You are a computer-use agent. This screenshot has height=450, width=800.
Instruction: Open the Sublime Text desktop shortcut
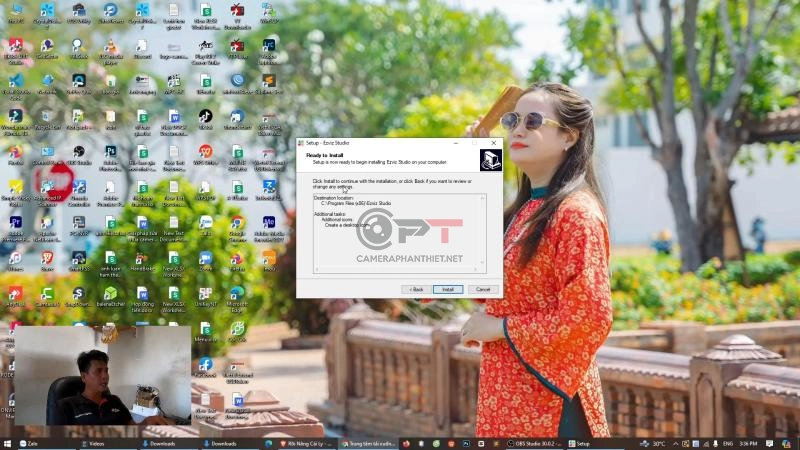coord(269,85)
